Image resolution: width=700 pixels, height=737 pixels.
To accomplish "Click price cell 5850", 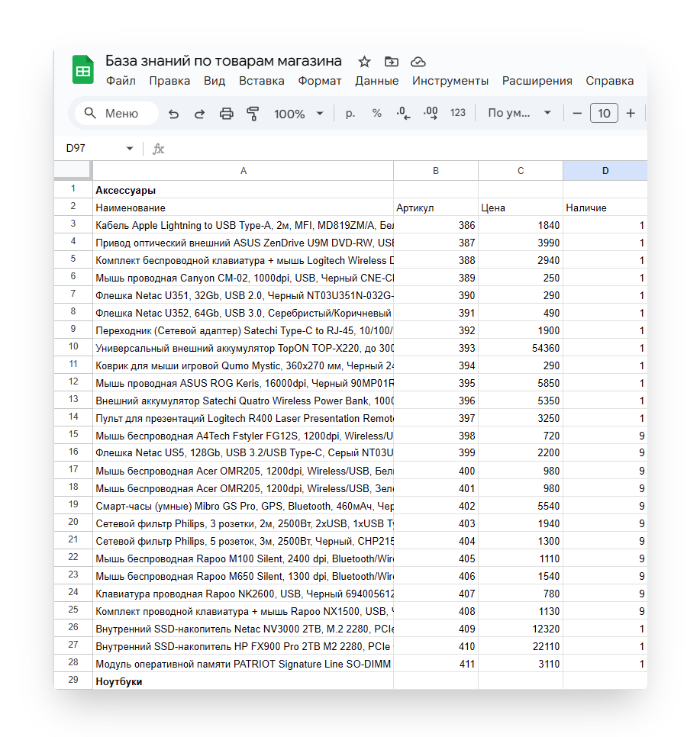I will [521, 383].
